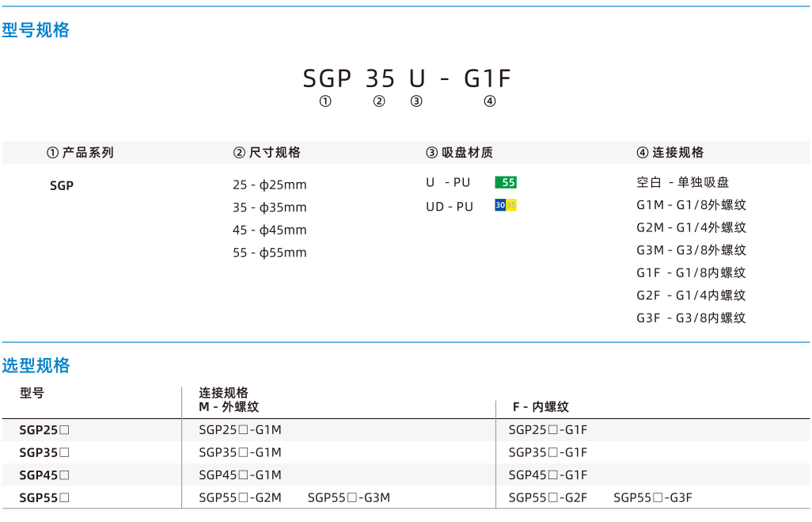This screenshot has width=812, height=522.
Task: Click the ① 产品系列 column header
Action: (80, 152)
